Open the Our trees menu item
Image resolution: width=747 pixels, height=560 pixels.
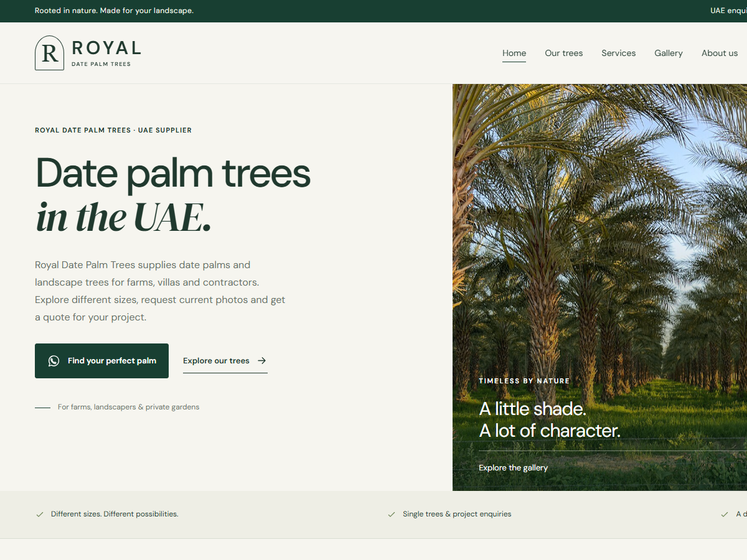pos(564,53)
